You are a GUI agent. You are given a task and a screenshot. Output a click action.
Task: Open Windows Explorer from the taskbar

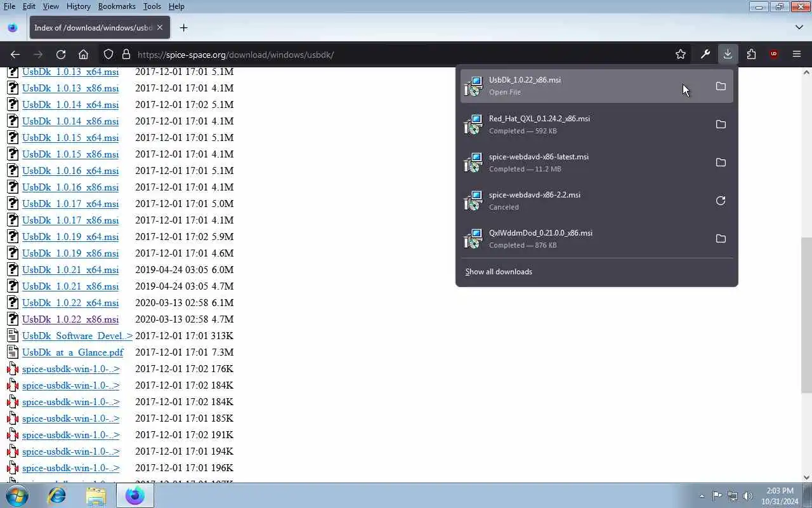tap(96, 495)
